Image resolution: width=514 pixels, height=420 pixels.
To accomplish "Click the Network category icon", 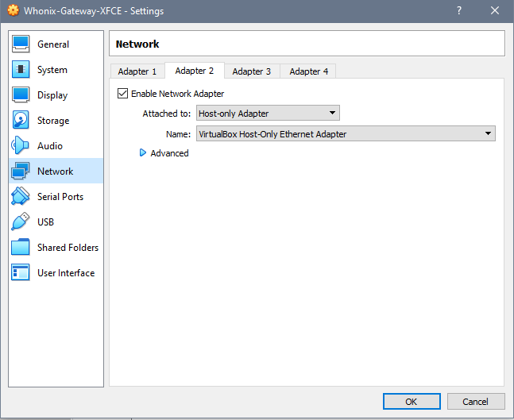I will [x=21, y=171].
